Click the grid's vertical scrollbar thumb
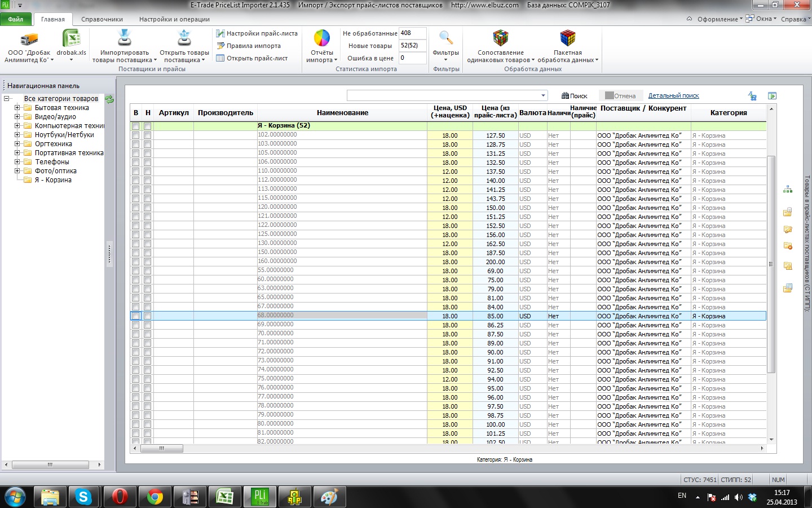The height and width of the screenshot is (508, 812). point(771,264)
